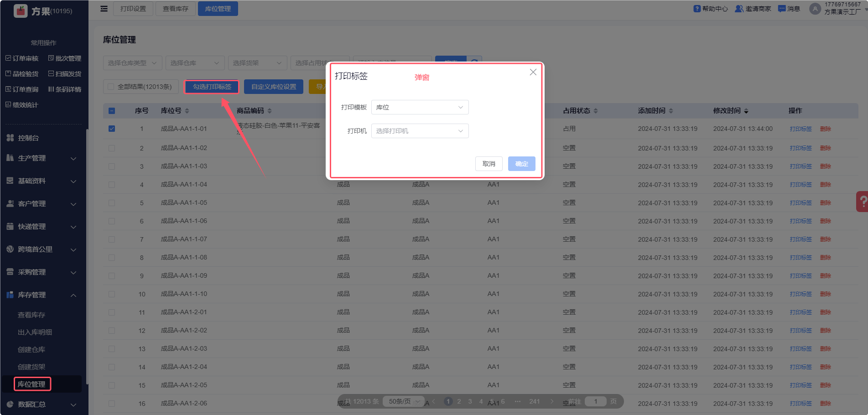Check row 10 成品A-AA1-1-10 checkbox
The height and width of the screenshot is (415, 868).
click(x=112, y=294)
